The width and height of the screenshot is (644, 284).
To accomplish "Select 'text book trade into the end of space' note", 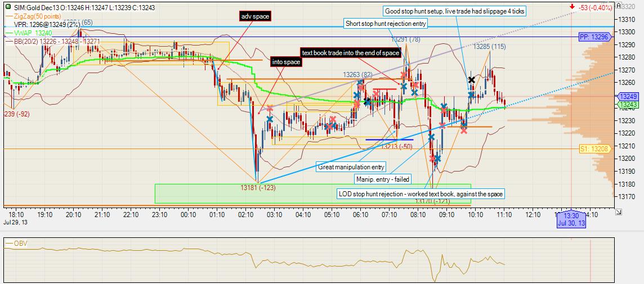I will click(x=350, y=52).
